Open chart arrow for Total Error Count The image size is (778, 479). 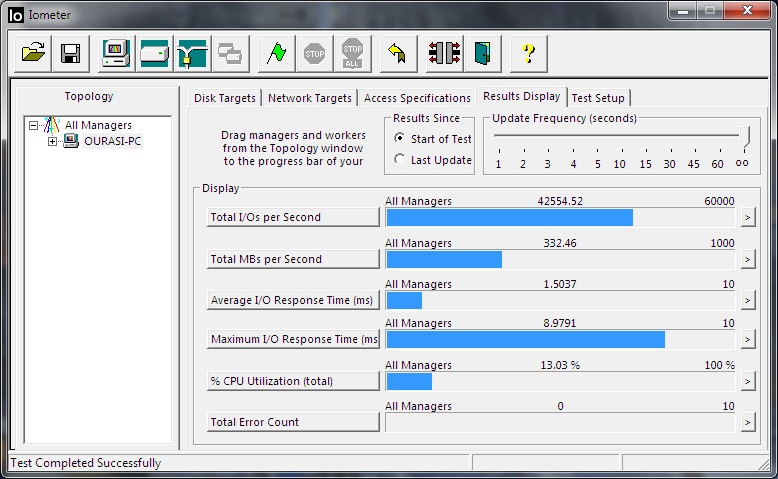coord(748,422)
